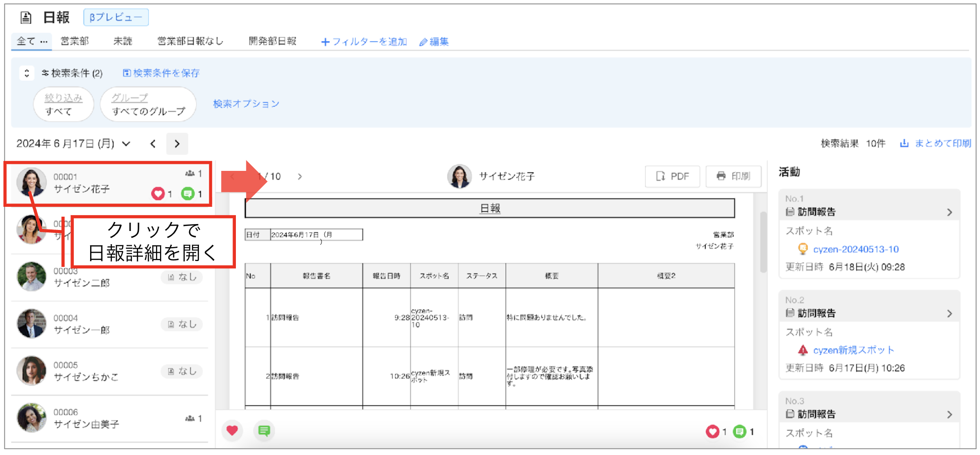Expand No.2 訪問報告 activity chevron
The image size is (980, 455).
click(949, 314)
